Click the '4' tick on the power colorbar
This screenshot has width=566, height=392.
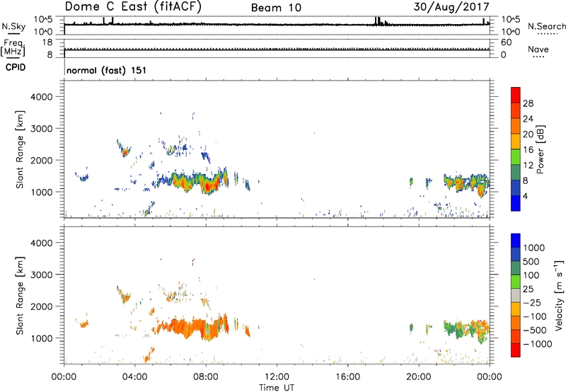point(525,196)
